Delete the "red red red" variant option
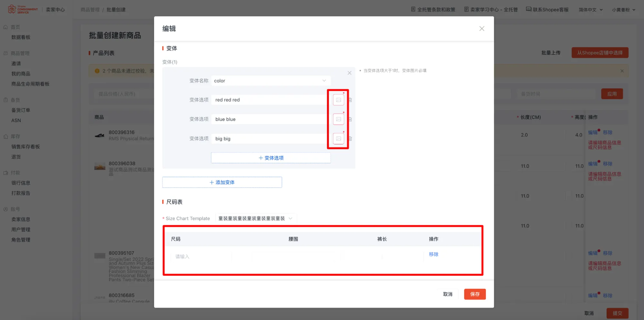 pyautogui.click(x=350, y=100)
